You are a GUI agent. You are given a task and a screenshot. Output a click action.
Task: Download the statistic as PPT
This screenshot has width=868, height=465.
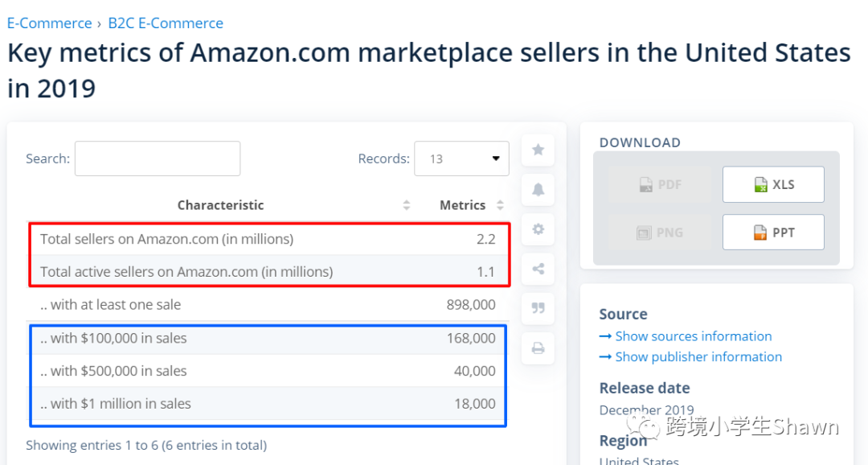click(x=773, y=232)
